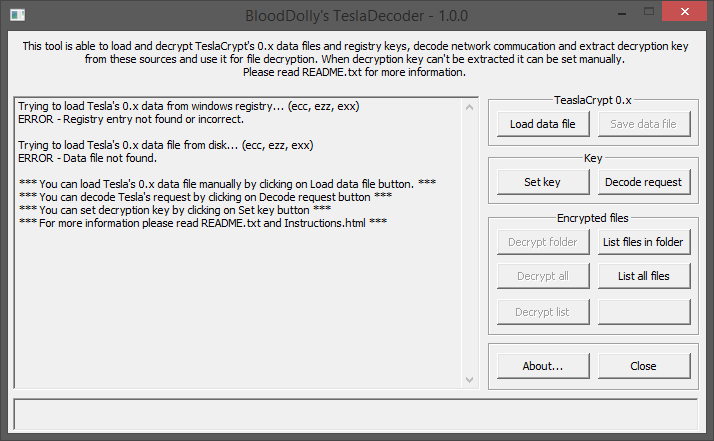Click the empty status field at bottom
The width and height of the screenshot is (714, 441).
356,414
